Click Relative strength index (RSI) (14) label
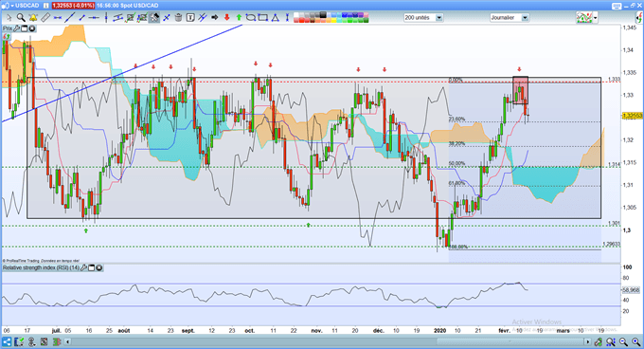This screenshot has height=349, width=644. pos(41,267)
